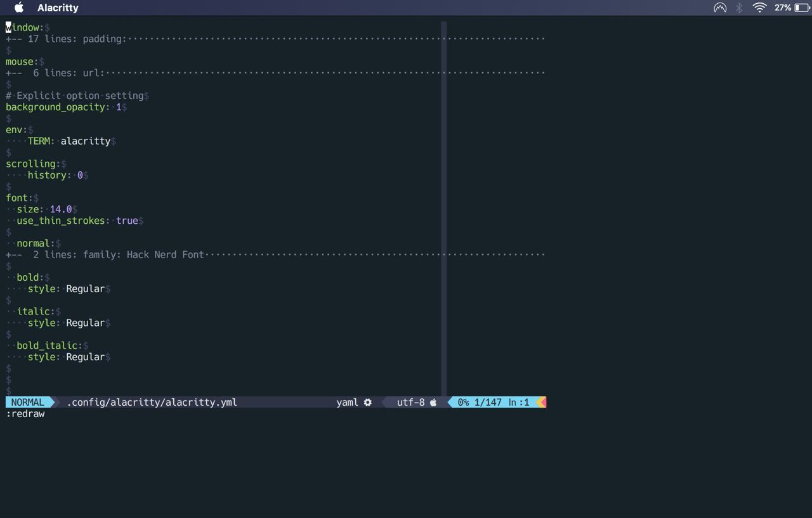Image resolution: width=812 pixels, height=518 pixels.
Task: Click the '0% 1/147' position indicator
Action: (479, 402)
